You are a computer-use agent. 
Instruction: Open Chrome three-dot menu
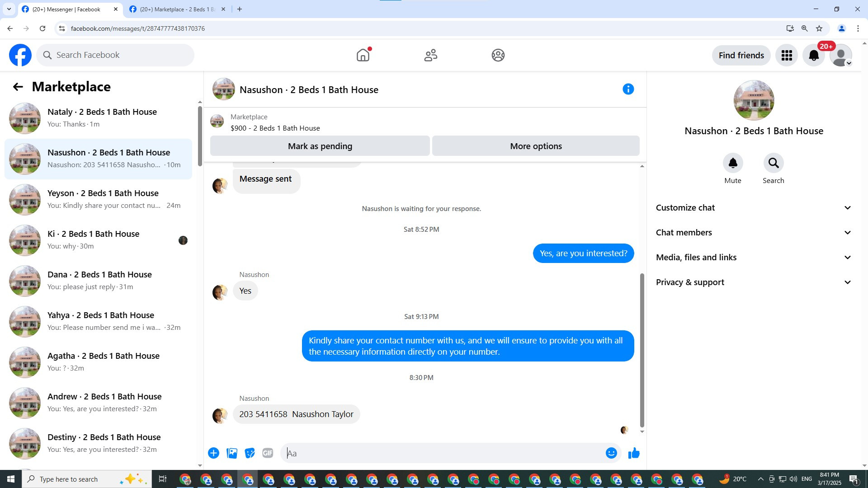[858, 28]
